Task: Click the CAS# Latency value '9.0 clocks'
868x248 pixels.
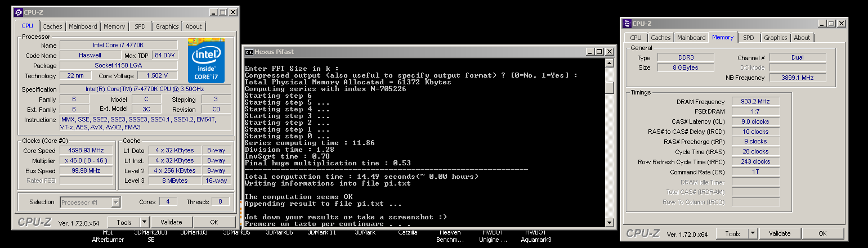Action: pos(755,121)
